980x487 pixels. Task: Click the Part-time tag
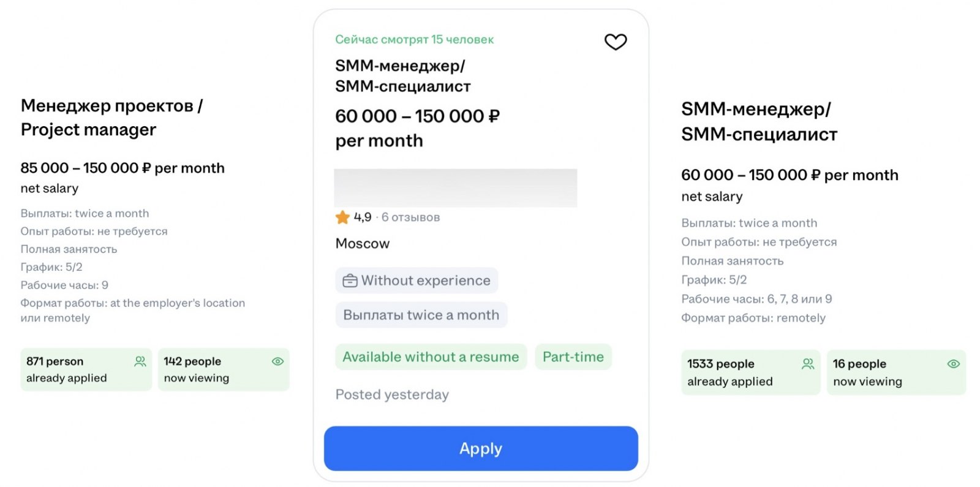(x=573, y=357)
